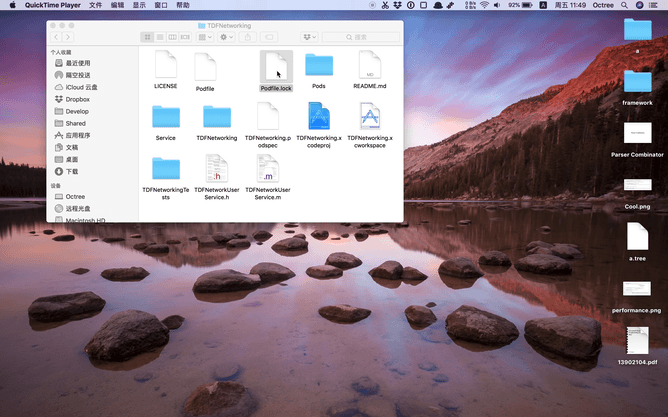
Task: Click the share toolbar button
Action: [248, 37]
